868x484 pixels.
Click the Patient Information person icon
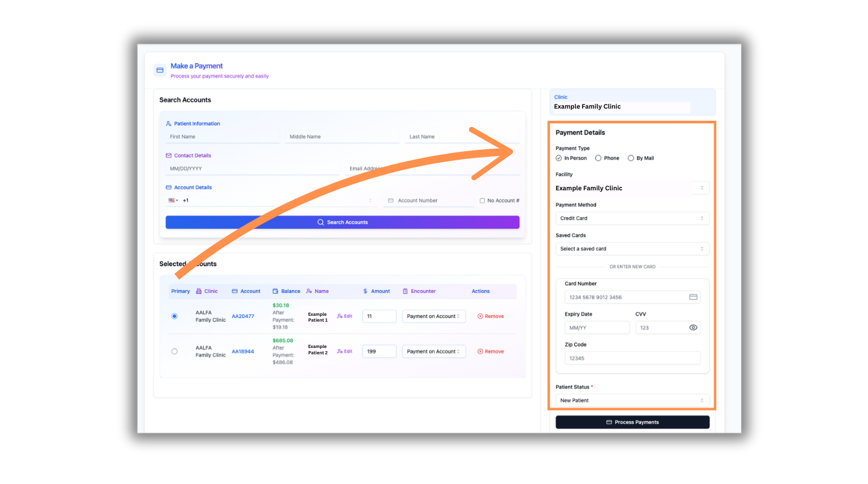pyautogui.click(x=169, y=124)
